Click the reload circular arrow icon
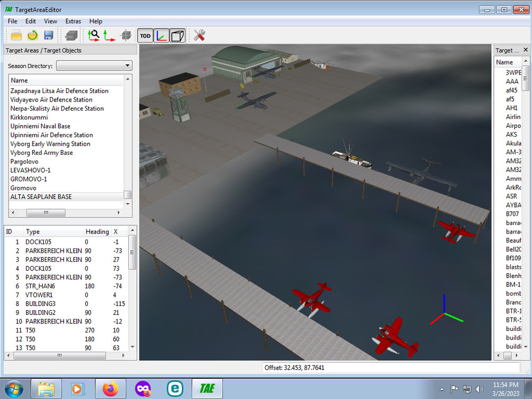 [x=32, y=35]
